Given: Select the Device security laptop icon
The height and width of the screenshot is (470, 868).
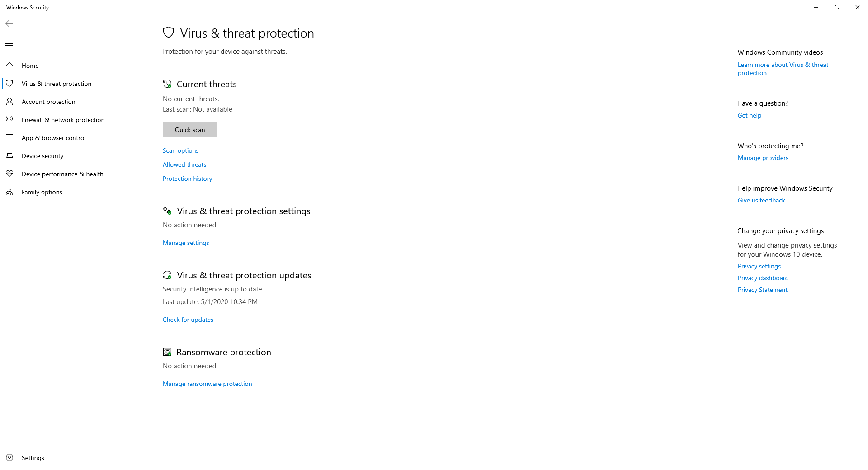Looking at the screenshot, I should click(x=9, y=156).
